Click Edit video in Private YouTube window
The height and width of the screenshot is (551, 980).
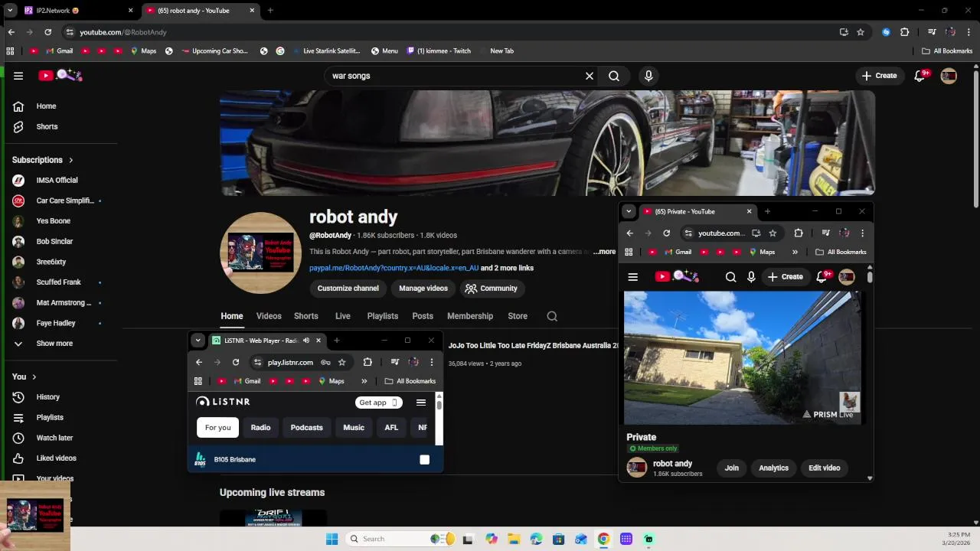pos(825,468)
